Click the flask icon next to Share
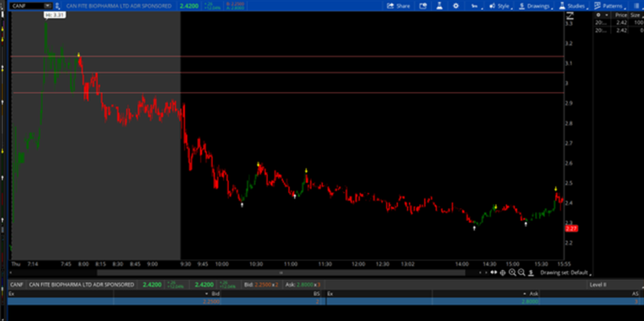The image size is (644, 321). pos(440,6)
